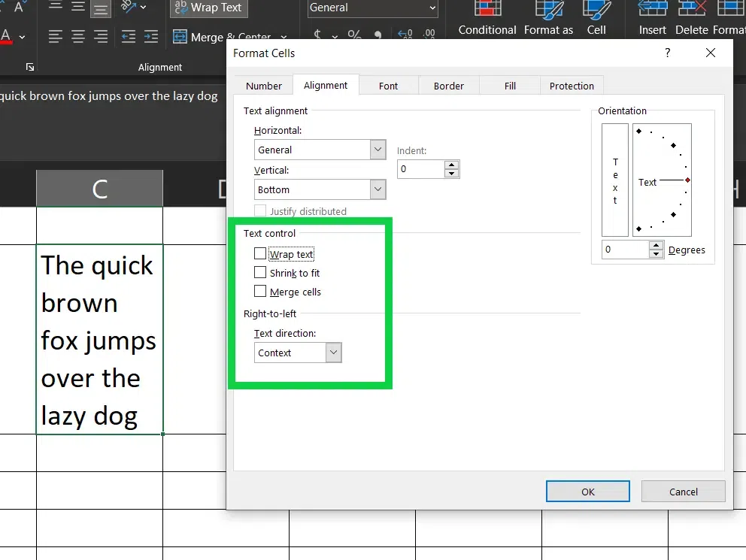
Task: Click the formula bar text
Action: coord(108,95)
